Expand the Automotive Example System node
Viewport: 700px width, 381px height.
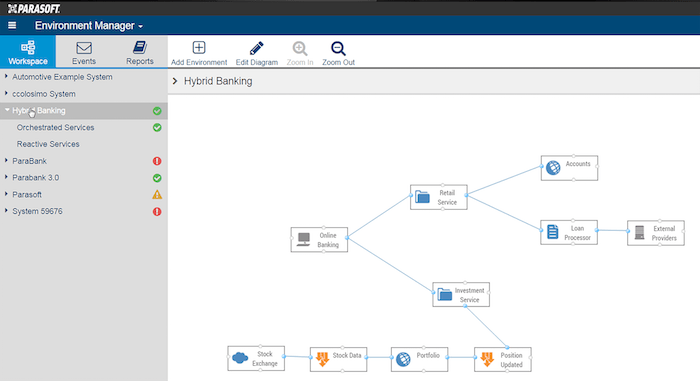tap(6, 76)
